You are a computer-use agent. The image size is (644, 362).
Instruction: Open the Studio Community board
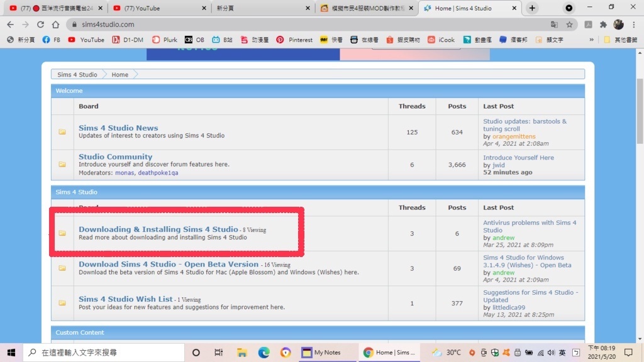coord(116,156)
